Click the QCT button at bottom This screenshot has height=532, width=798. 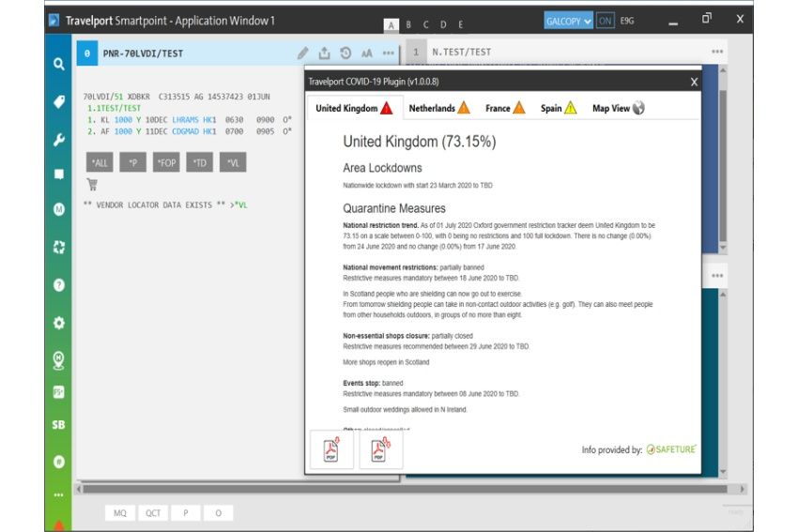[x=152, y=513]
